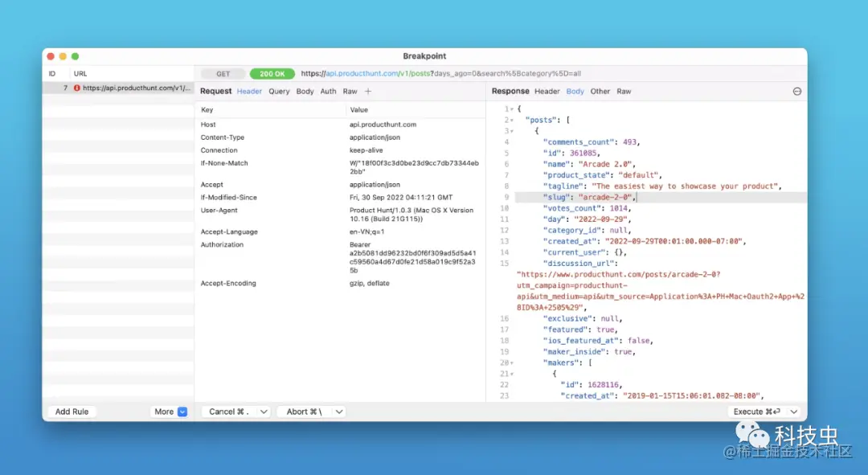Screen dimensions: 868x475
Task: Switch to Request Query tab
Action: point(279,92)
